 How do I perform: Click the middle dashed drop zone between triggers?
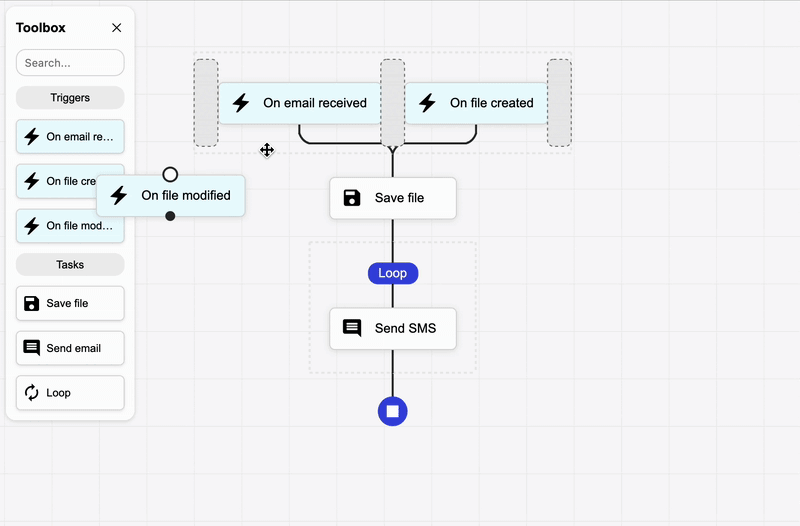point(393,103)
